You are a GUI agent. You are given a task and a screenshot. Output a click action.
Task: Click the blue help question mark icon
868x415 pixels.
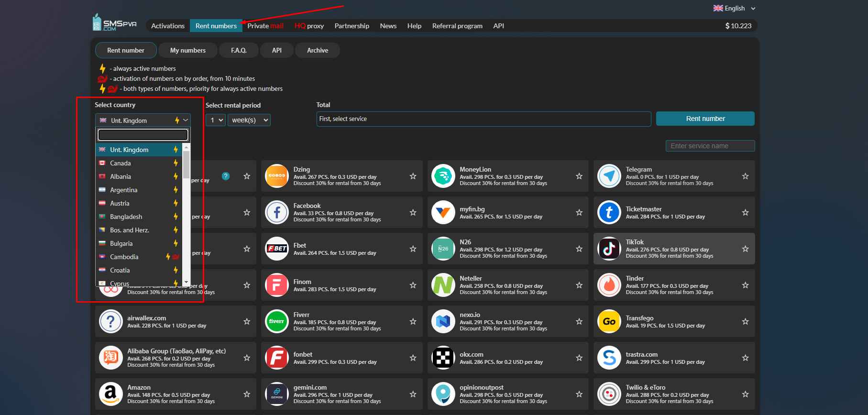pos(226,176)
